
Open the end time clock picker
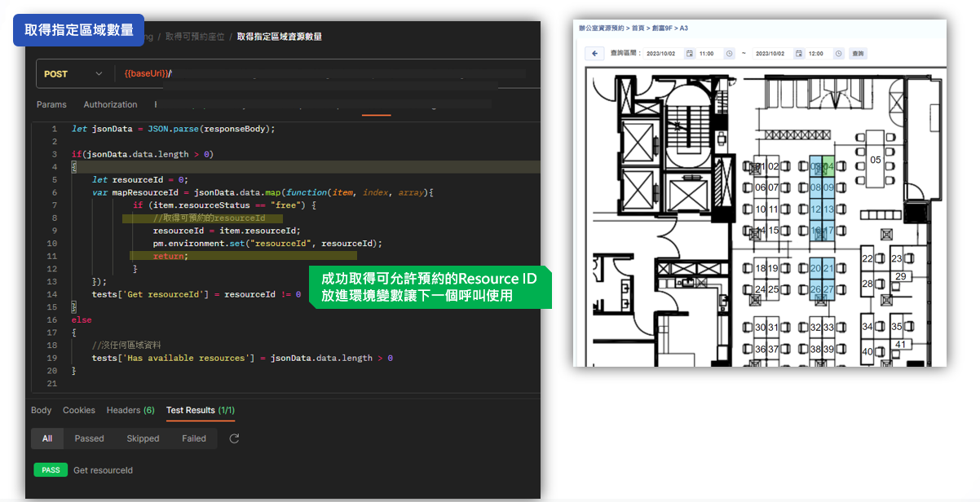pyautogui.click(x=838, y=54)
